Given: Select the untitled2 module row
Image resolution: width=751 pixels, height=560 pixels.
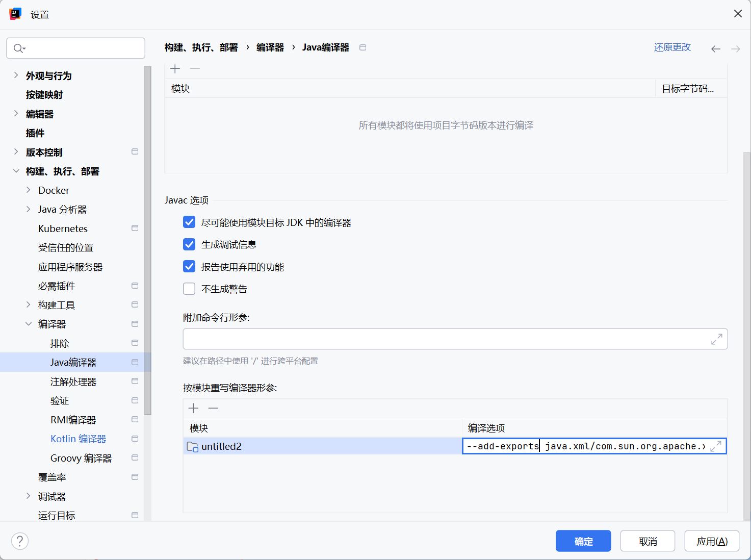Looking at the screenshot, I should 322,446.
